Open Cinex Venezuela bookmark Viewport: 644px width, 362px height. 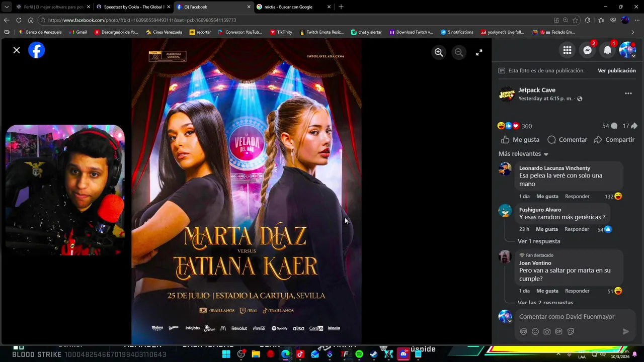click(164, 32)
